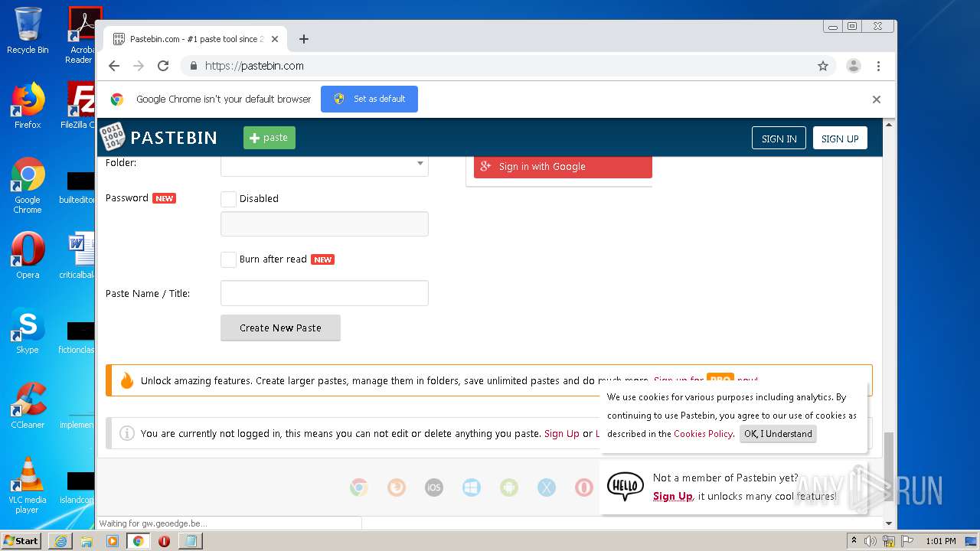Viewport: 980px width, 551px height.
Task: Open Windows Explorer from the taskbar
Action: pos(87,541)
